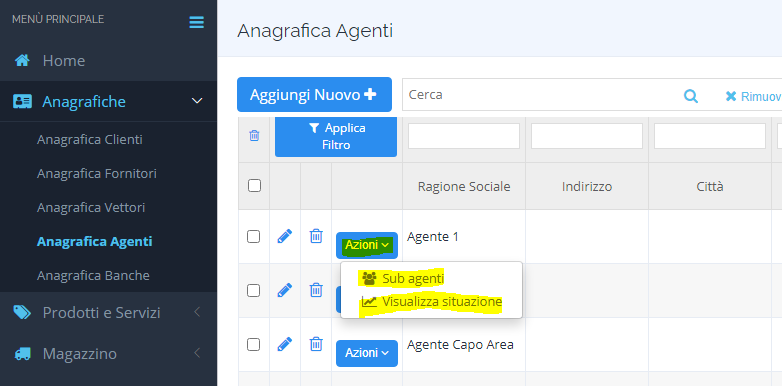The height and width of the screenshot is (386, 782).
Task: Edit Agente 1 with pencil icon
Action: coord(284,236)
